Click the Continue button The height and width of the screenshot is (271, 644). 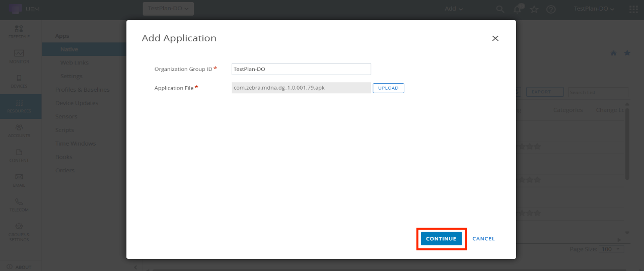click(x=441, y=239)
